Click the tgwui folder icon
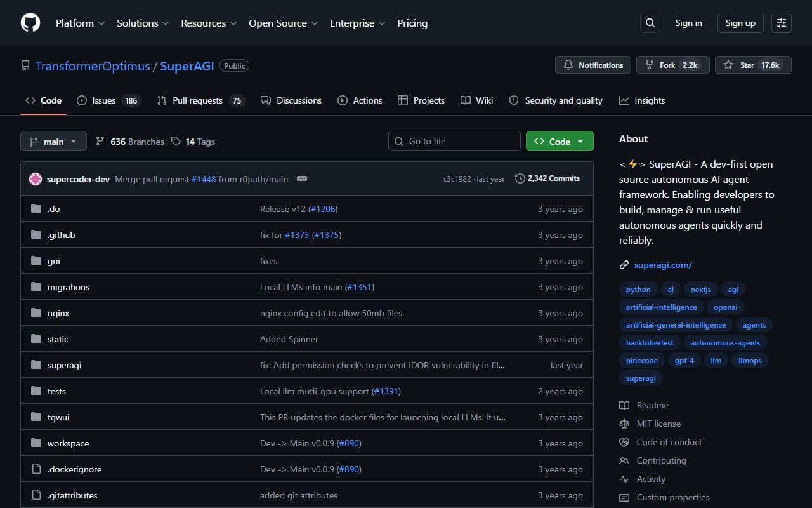This screenshot has width=812, height=508. click(36, 417)
